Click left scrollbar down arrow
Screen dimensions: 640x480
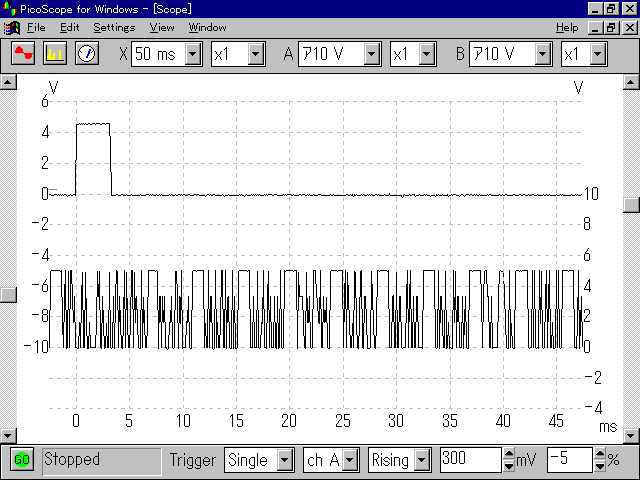pyautogui.click(x=8, y=435)
